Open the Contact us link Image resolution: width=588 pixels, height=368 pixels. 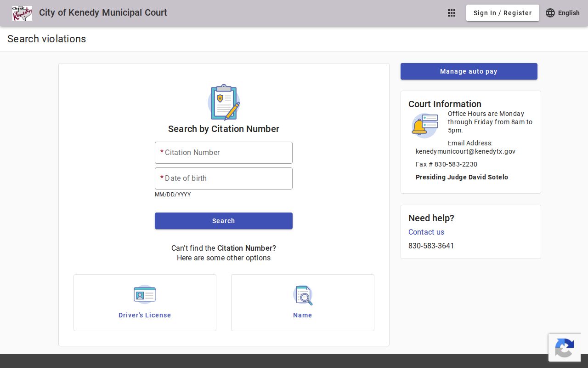coord(426,232)
